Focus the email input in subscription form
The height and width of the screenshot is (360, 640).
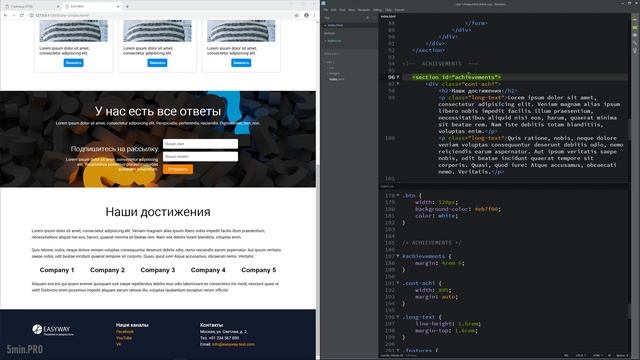click(x=200, y=157)
